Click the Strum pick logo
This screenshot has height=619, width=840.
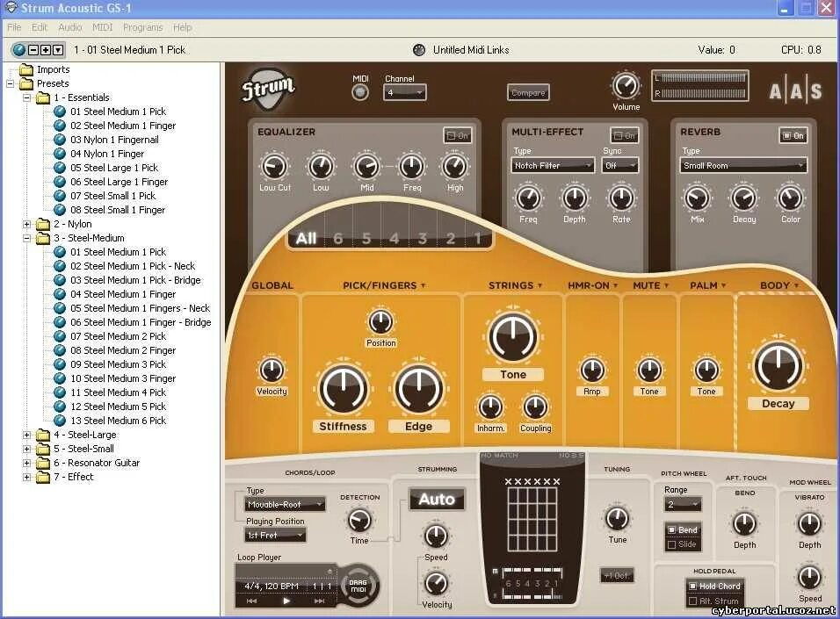pos(267,89)
